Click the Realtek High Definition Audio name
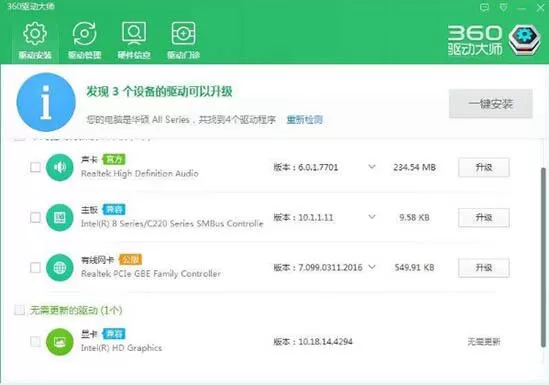The height and width of the screenshot is (385, 549). (140, 174)
